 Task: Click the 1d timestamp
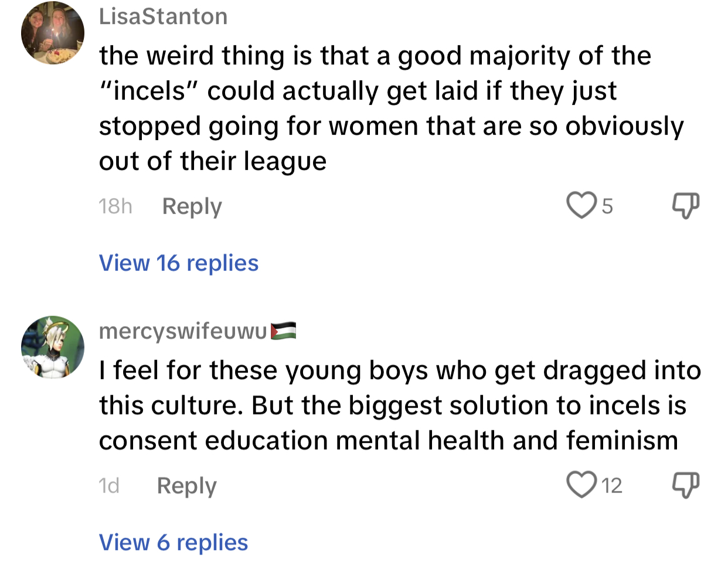tap(109, 486)
